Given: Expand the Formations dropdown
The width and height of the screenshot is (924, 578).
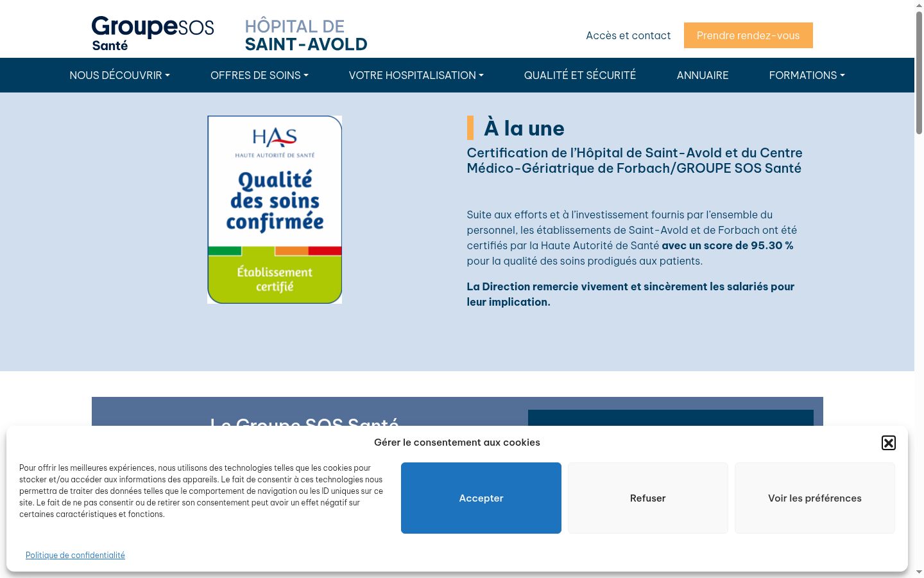Looking at the screenshot, I should [x=807, y=75].
